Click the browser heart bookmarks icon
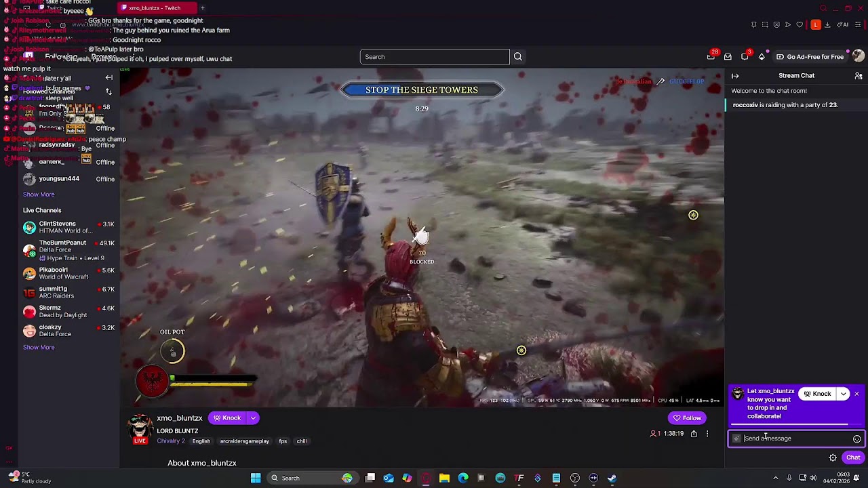This screenshot has height=488, width=868. tap(800, 25)
